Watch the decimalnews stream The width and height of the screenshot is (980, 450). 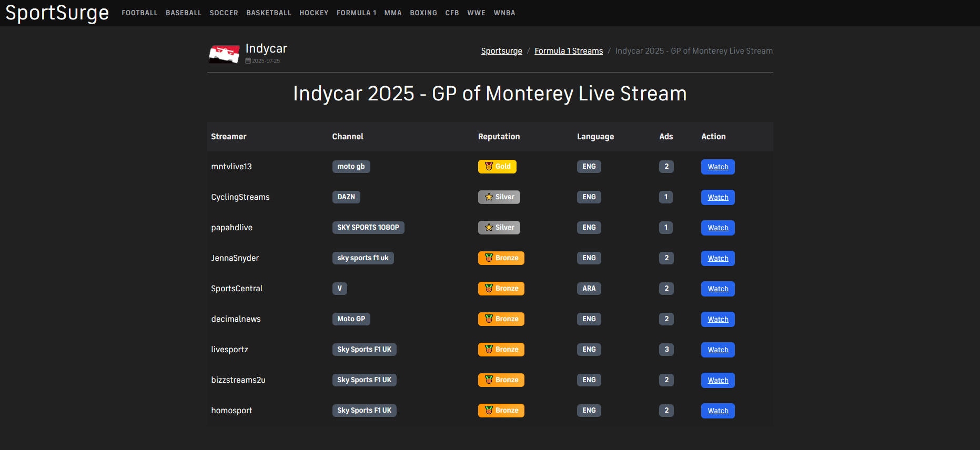point(718,319)
